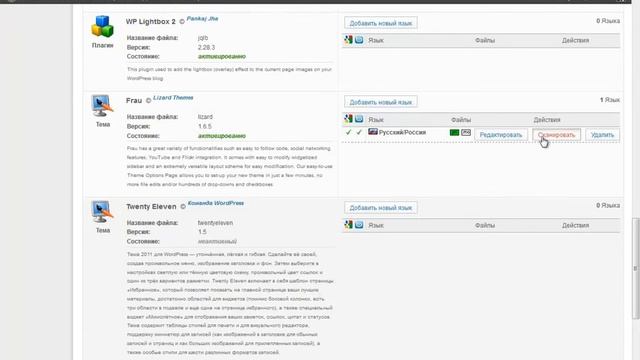Click Twenty Eleven's grey 'неактивный' status
640x360 pixels.
click(217, 241)
